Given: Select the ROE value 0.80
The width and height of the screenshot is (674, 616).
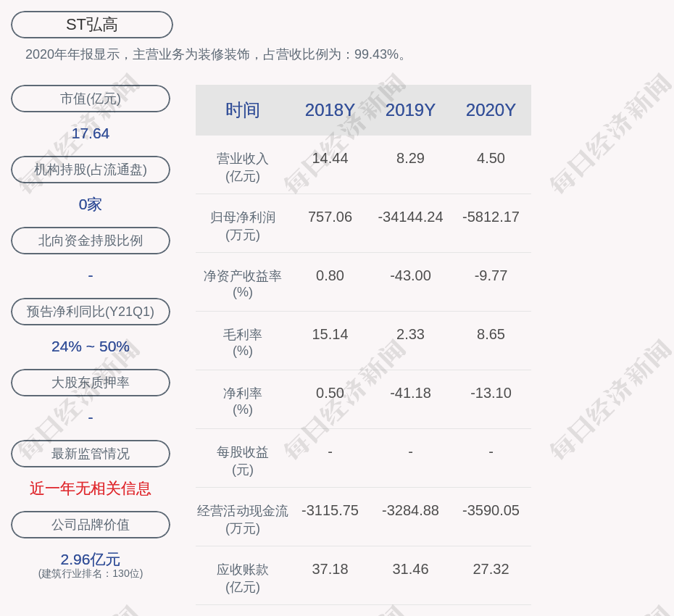Looking at the screenshot, I should pyautogui.click(x=330, y=275).
